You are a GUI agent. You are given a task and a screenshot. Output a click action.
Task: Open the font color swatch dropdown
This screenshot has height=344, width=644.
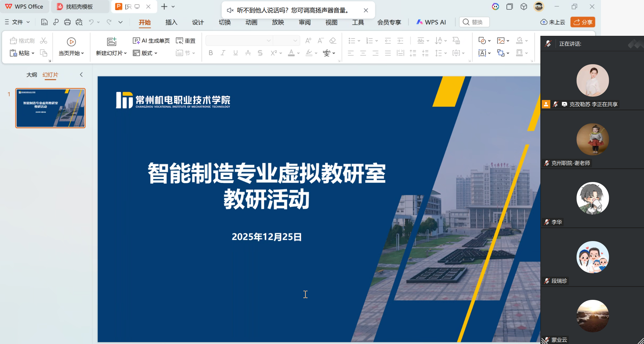pos(298,53)
